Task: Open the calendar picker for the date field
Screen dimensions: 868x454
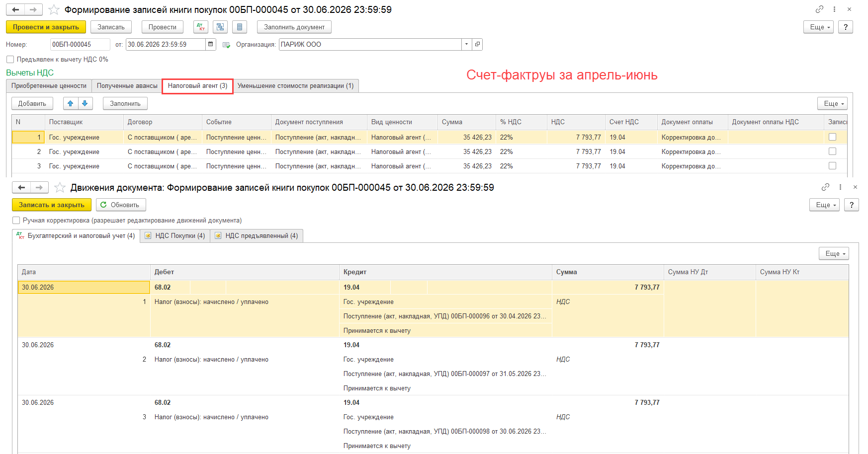Action: [x=211, y=44]
